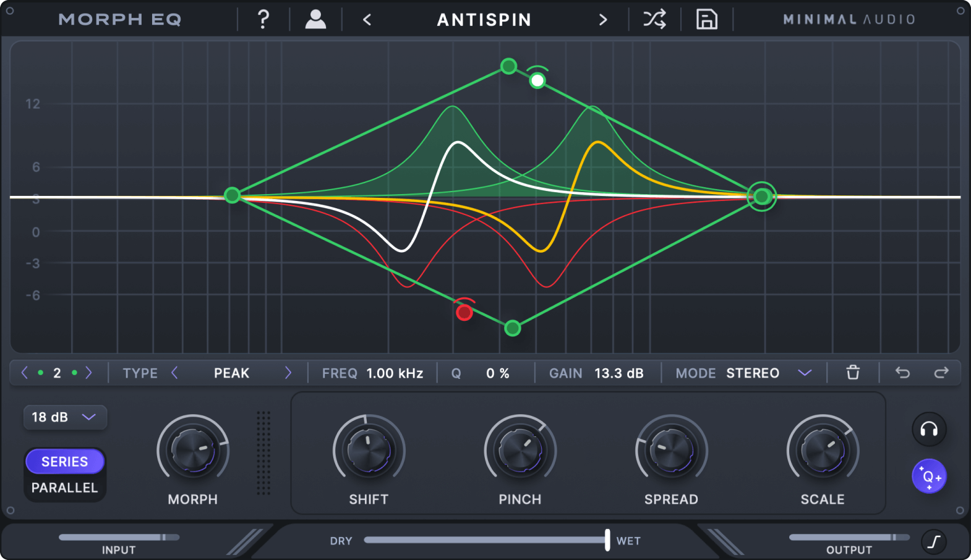Toggle the output soft clip button
Viewport: 971px width, 560px height.
click(x=934, y=541)
